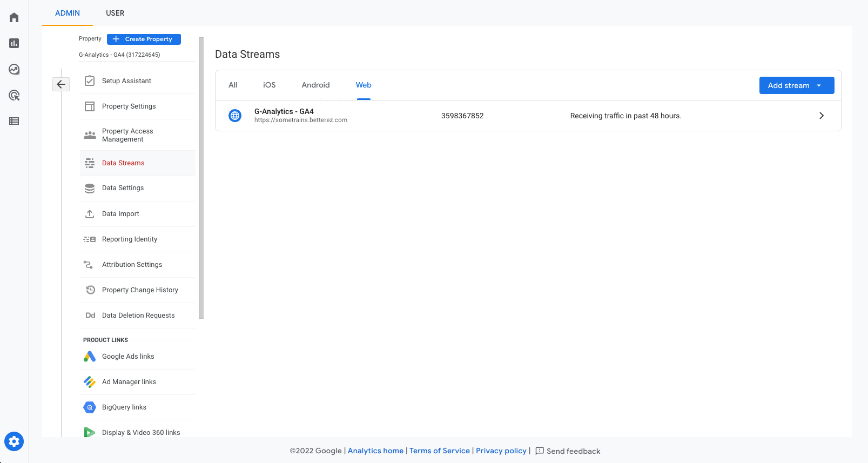The width and height of the screenshot is (868, 463).
Task: Click the Create Property button
Action: pos(144,39)
